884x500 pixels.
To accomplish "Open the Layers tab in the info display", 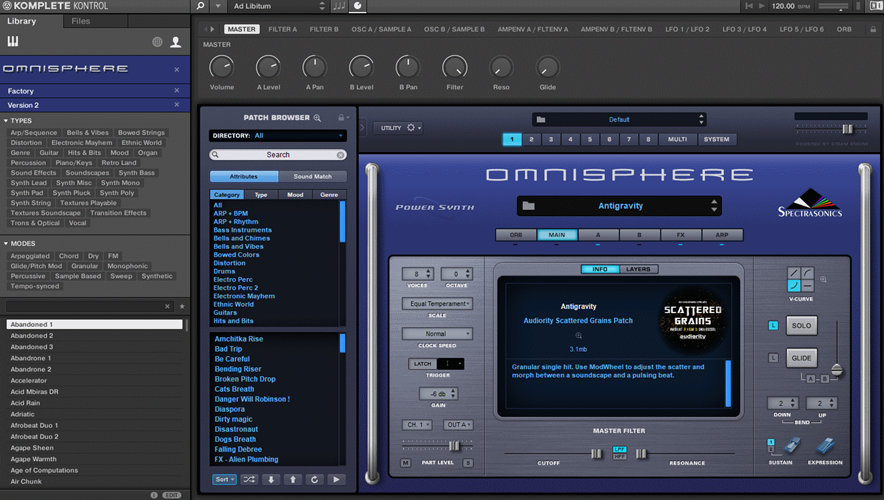I will (x=637, y=269).
